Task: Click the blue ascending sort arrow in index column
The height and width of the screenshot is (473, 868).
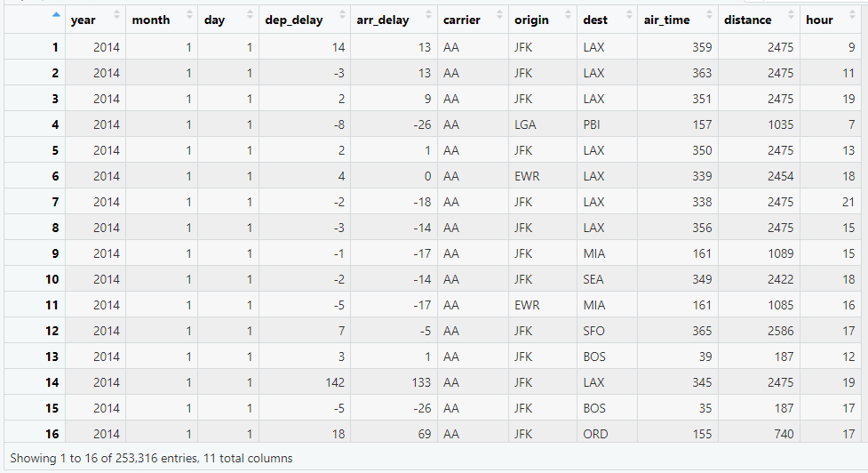Action: [57, 16]
